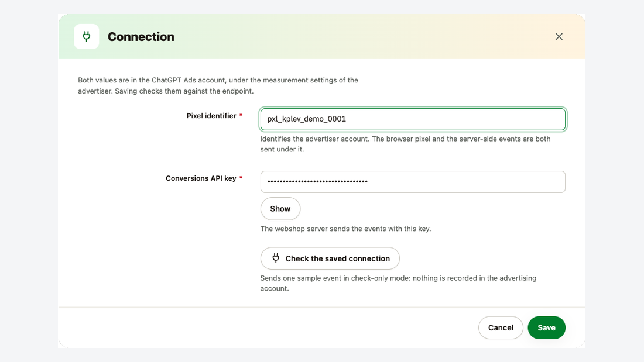Click the intro text 'Both values are in the ChatGPT Ads account'
644x362 pixels.
152,80
